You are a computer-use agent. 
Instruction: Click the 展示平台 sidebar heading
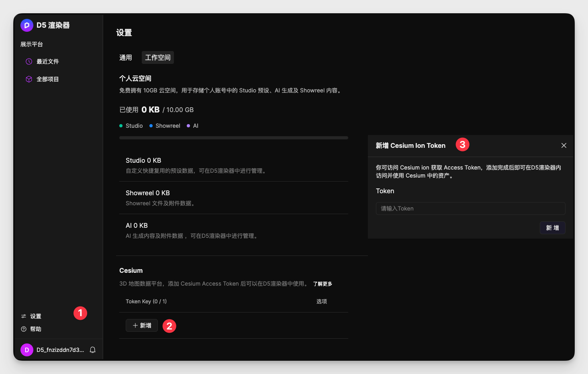[x=32, y=44]
